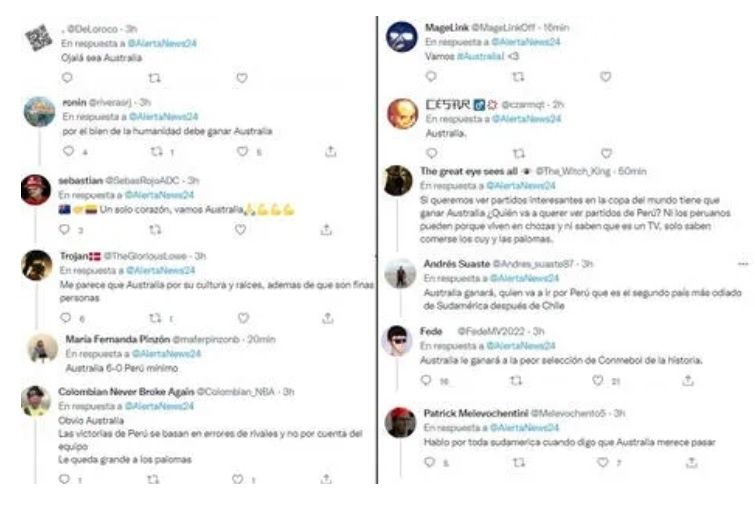Image resolution: width=755 pixels, height=508 pixels.
Task: Like Patrick Melevochentini's tweet
Action: coord(602,462)
